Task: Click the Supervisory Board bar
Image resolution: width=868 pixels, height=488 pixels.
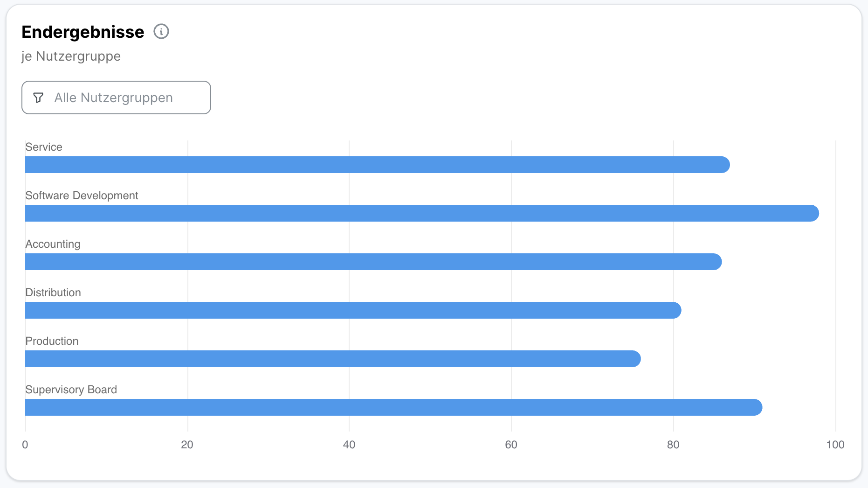Action: (x=393, y=407)
